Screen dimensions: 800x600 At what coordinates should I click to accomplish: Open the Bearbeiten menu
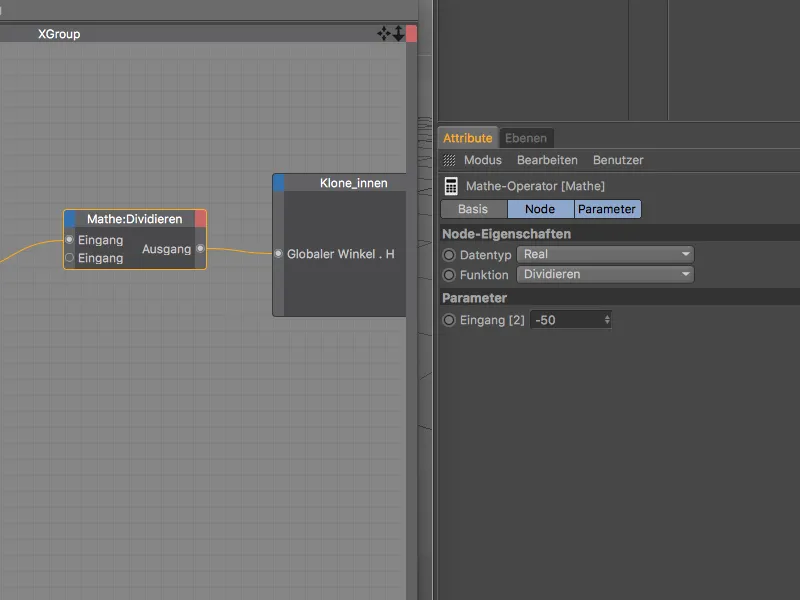[547, 160]
